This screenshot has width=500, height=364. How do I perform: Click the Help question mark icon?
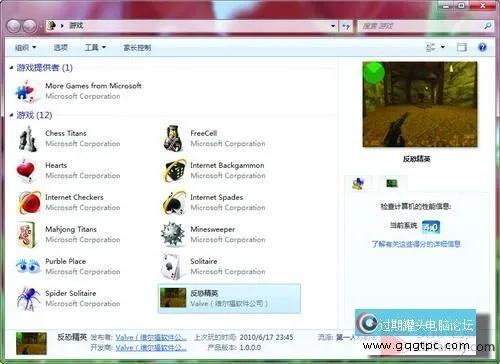click(482, 47)
